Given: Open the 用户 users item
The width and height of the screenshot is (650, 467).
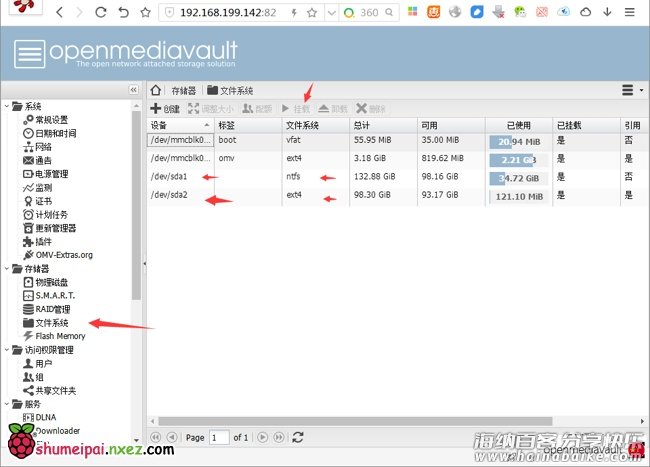Looking at the screenshot, I should tap(37, 363).
